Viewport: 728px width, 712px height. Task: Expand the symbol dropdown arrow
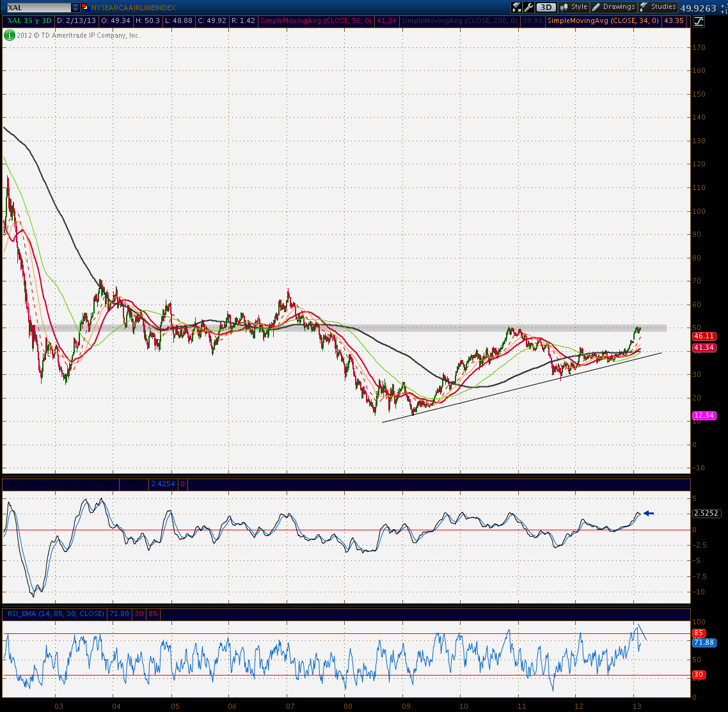(x=75, y=8)
